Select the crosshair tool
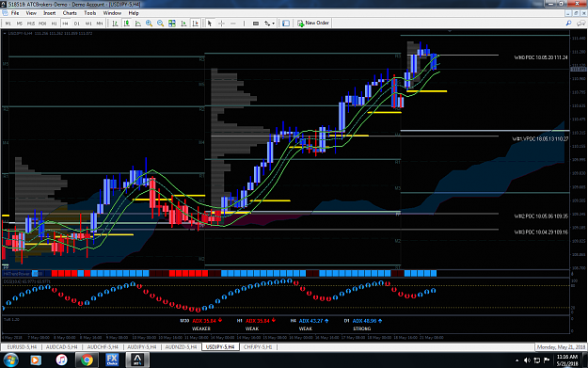Image resolution: width=588 pixels, height=368 pixels. coord(221,24)
